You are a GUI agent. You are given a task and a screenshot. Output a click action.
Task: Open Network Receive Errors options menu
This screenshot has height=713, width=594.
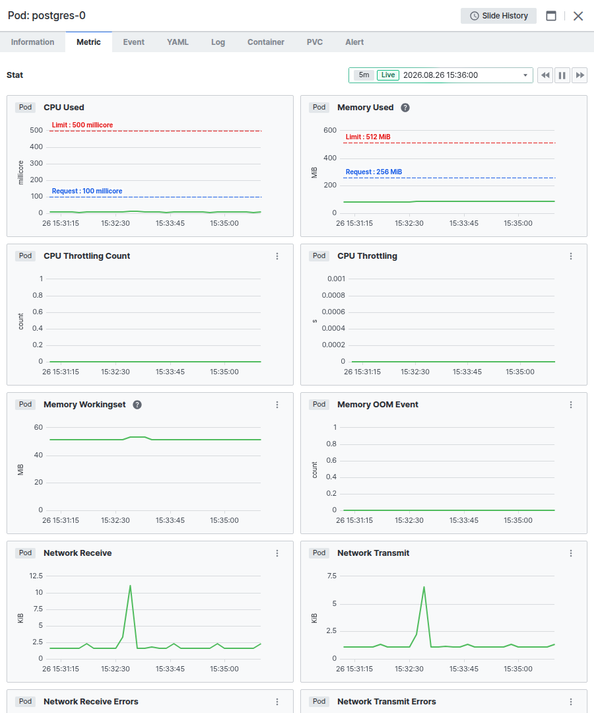277,702
